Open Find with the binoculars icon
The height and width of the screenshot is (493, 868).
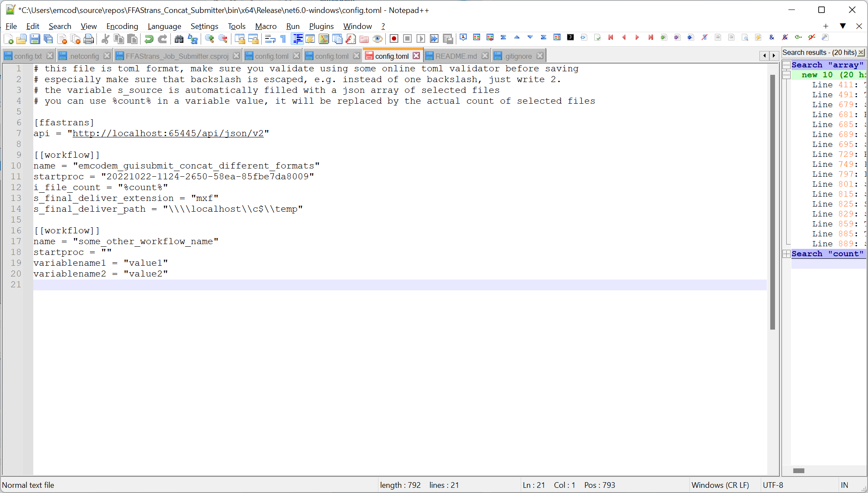[x=179, y=39]
